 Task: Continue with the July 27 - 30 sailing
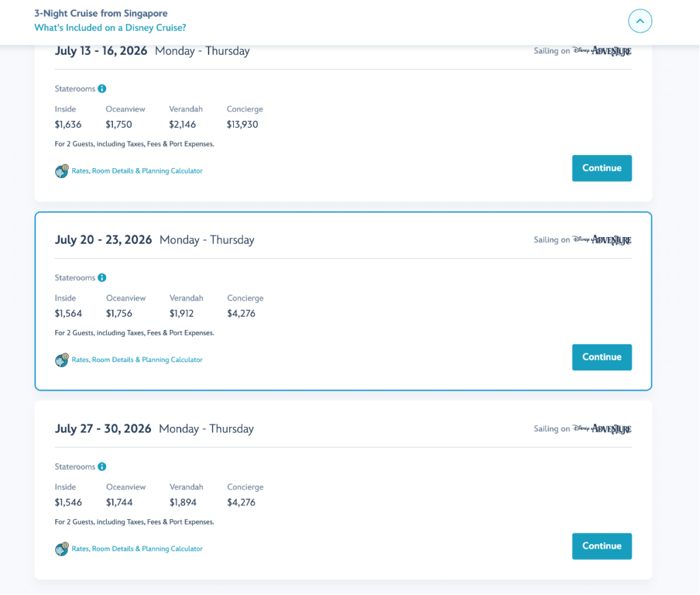tap(602, 546)
